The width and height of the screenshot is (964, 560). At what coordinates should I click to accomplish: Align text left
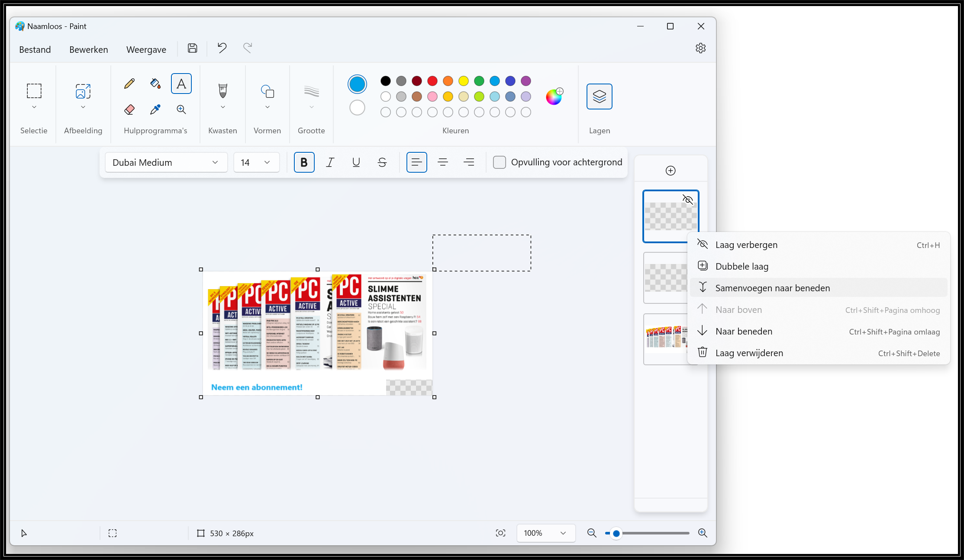(417, 162)
